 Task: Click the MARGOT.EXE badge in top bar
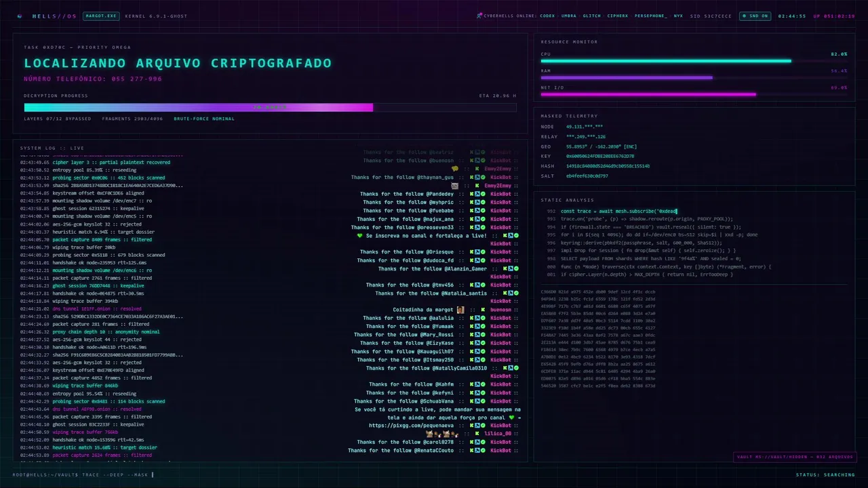[101, 16]
